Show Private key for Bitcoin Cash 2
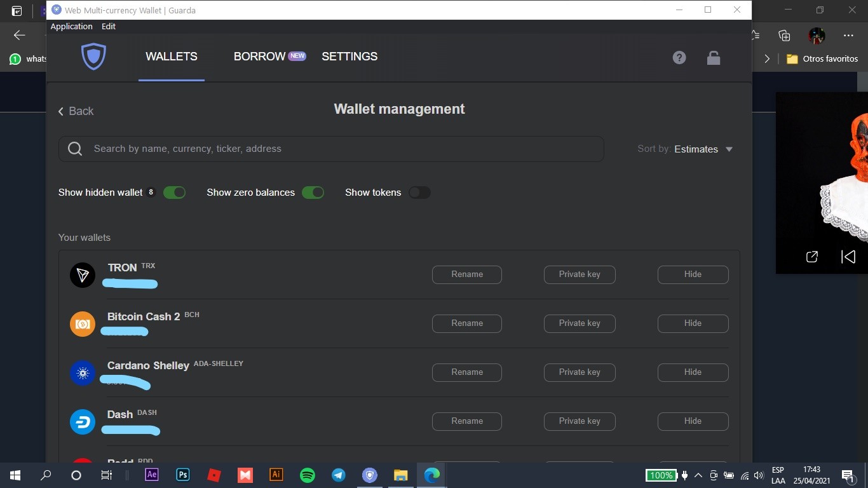Screen dimensions: 868x488 coord(580,323)
